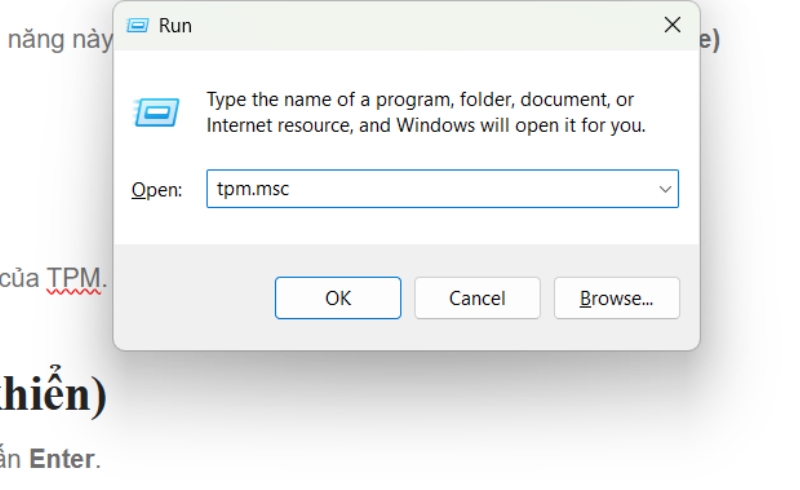Viewport: 800px width, 490px height.
Task: Expand the Open command history dropdown
Action: [x=665, y=189]
